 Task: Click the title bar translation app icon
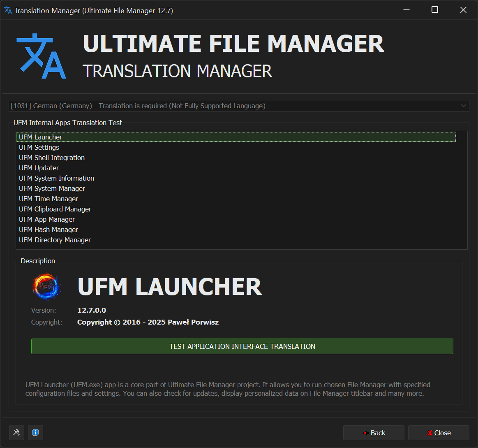point(8,10)
